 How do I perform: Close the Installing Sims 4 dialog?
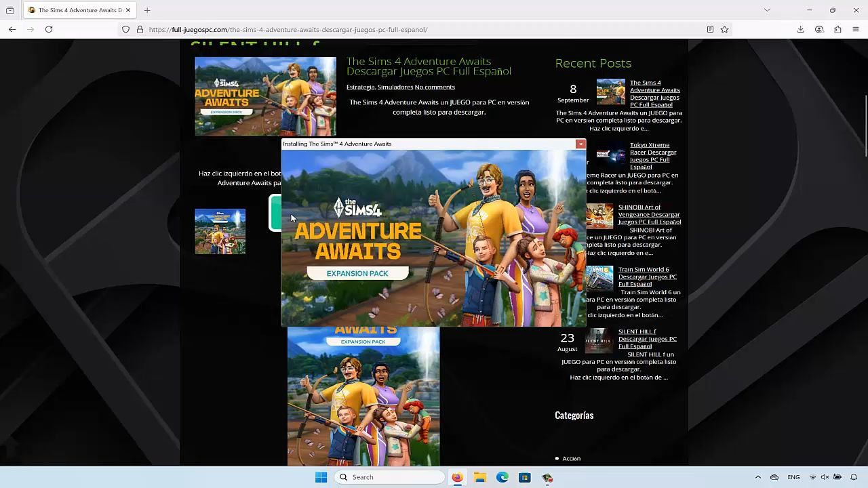[x=580, y=144]
